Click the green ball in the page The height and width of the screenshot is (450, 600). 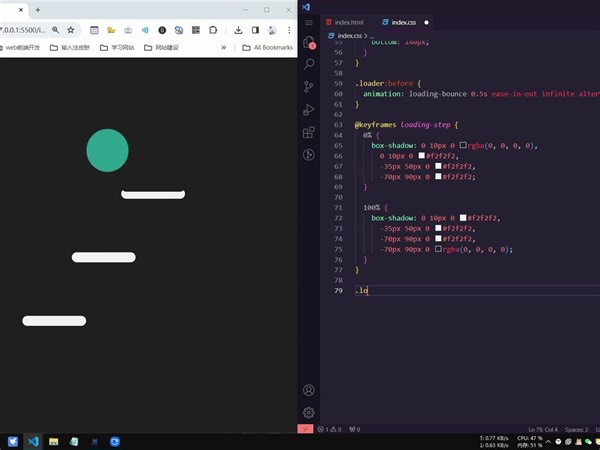(x=108, y=150)
